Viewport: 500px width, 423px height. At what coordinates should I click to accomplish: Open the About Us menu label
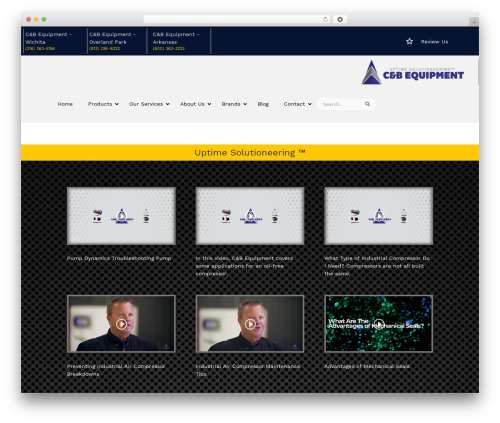tap(192, 104)
